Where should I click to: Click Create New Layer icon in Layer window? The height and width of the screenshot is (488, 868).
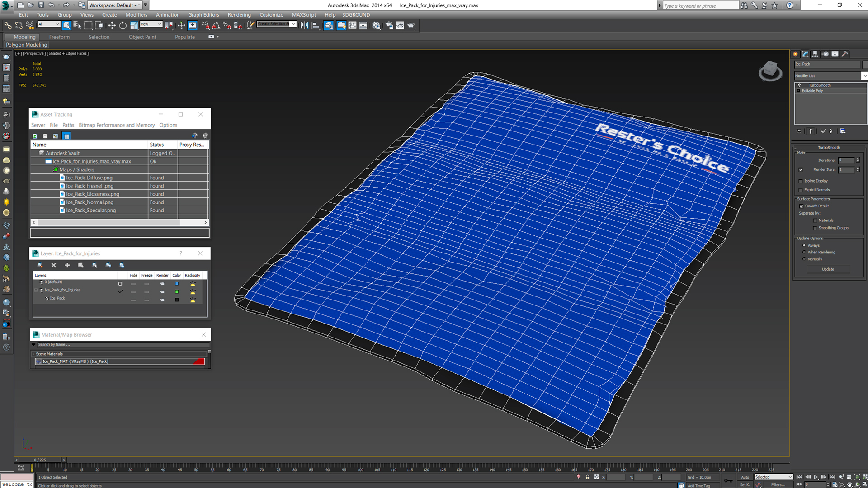point(40,265)
